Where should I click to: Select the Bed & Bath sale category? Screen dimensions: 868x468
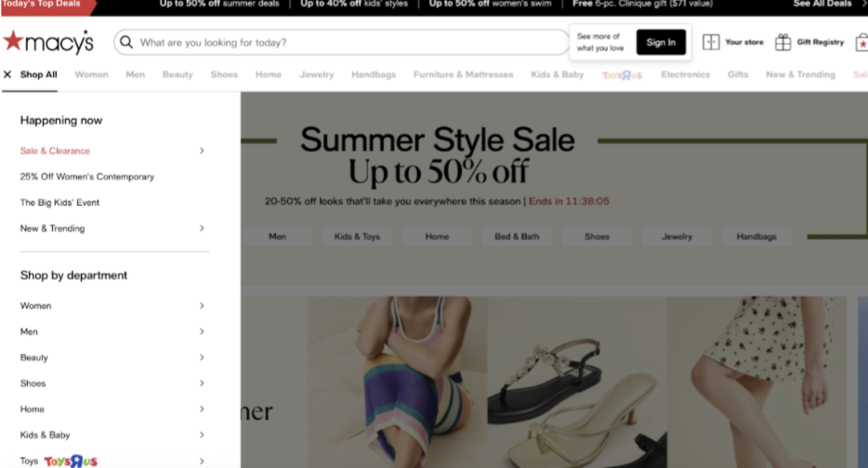point(517,236)
